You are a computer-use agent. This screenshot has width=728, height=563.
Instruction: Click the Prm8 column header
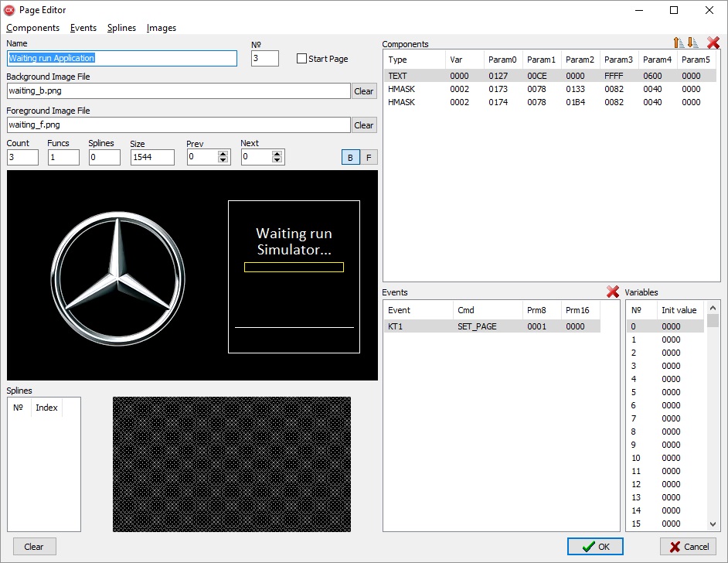click(x=542, y=310)
